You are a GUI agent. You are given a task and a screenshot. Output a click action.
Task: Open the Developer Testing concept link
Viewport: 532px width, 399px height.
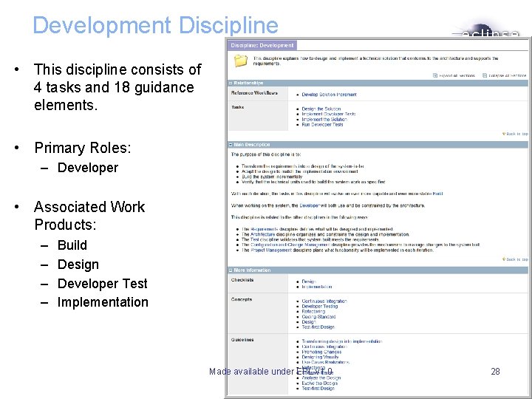point(320,307)
